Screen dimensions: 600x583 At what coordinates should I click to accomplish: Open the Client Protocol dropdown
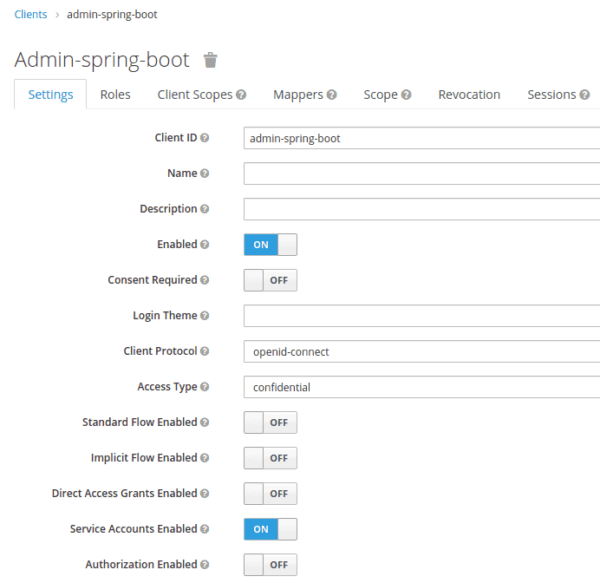[x=420, y=352]
